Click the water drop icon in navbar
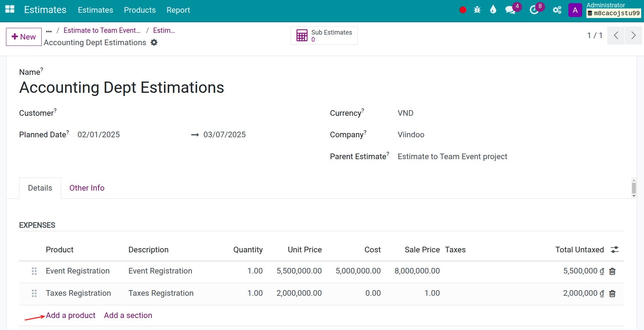Screen dimensions: 644x330 click(493, 10)
